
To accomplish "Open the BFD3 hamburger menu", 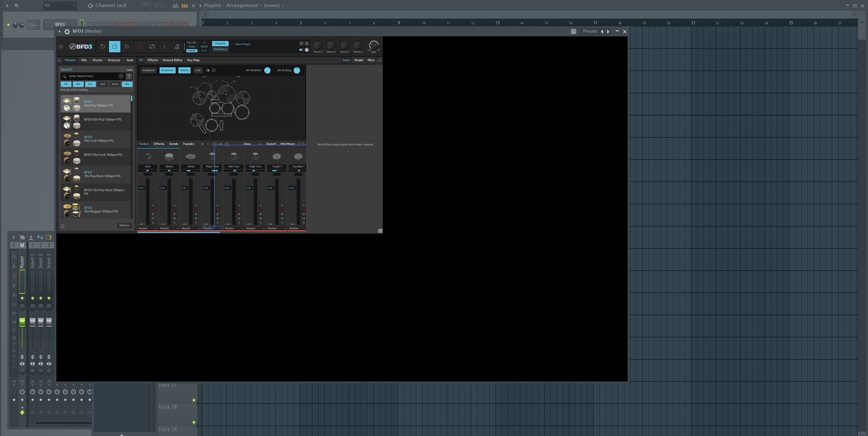I will 61,47.
